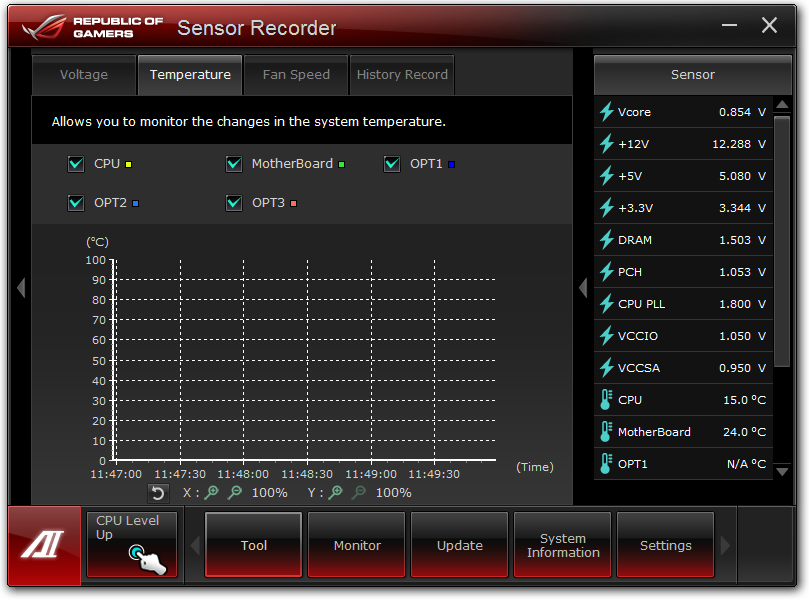Zoom out on the X axis
Screen dimensions: 809x600
tap(235, 493)
